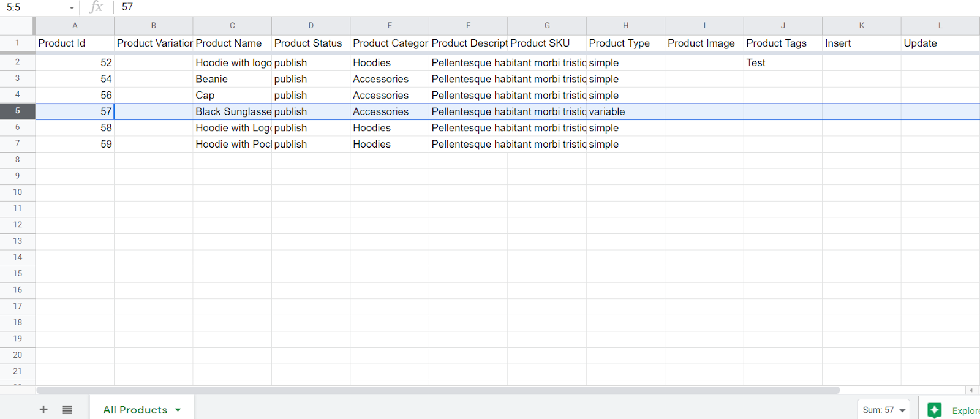Select the column I header

pyautogui.click(x=704, y=26)
